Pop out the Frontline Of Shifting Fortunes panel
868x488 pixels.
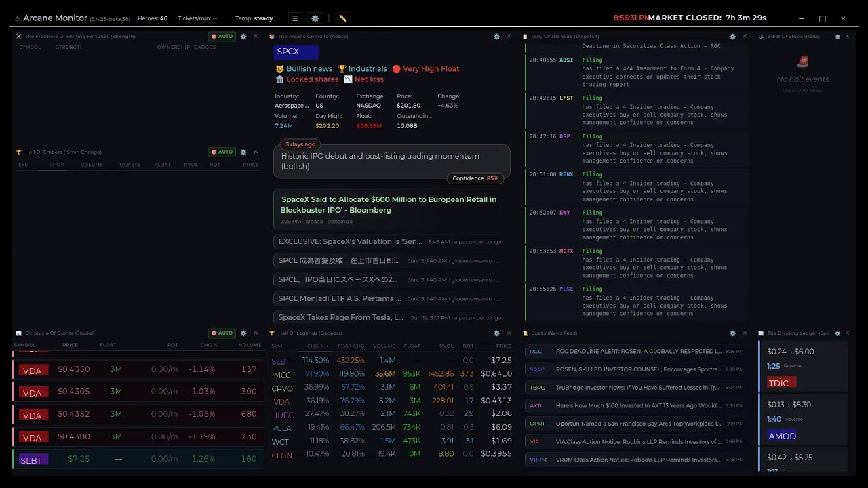[x=256, y=37]
